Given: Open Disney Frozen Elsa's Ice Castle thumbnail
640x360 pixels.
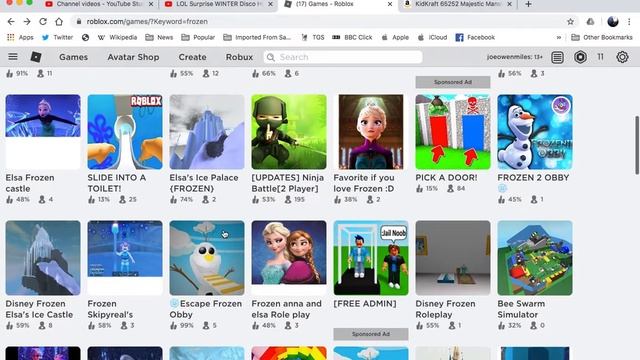Looking at the screenshot, I should click(43, 258).
